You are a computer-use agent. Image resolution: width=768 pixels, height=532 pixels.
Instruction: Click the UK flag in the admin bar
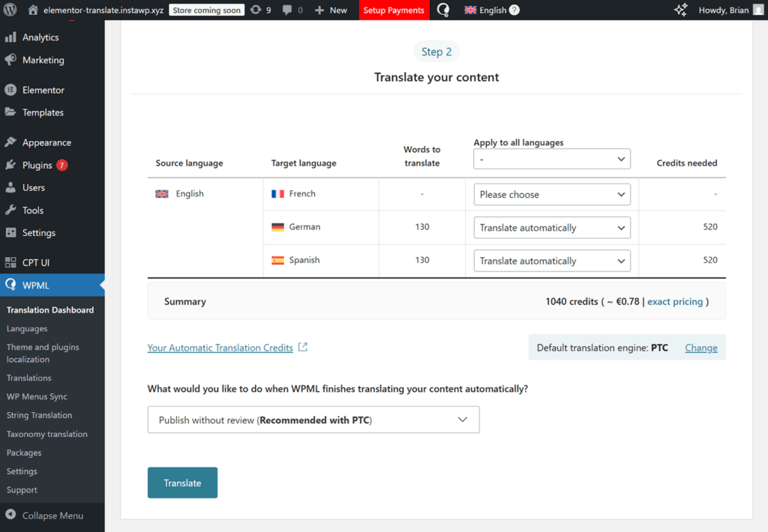470,10
